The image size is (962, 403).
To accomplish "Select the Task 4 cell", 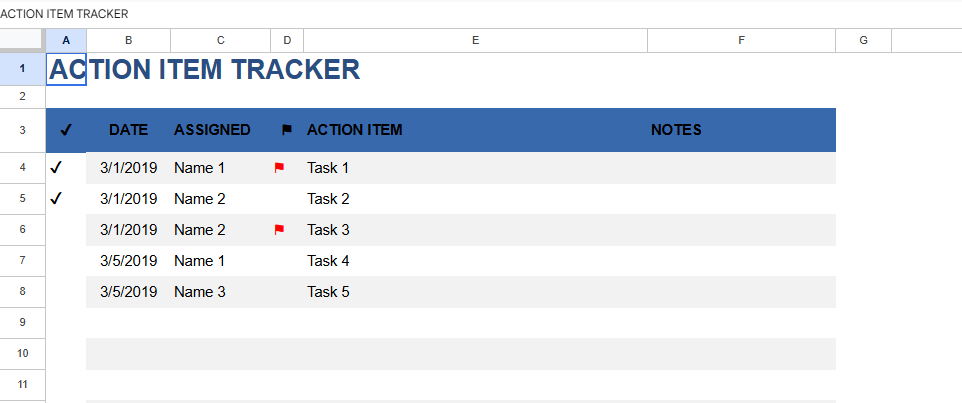I will pos(329,261).
